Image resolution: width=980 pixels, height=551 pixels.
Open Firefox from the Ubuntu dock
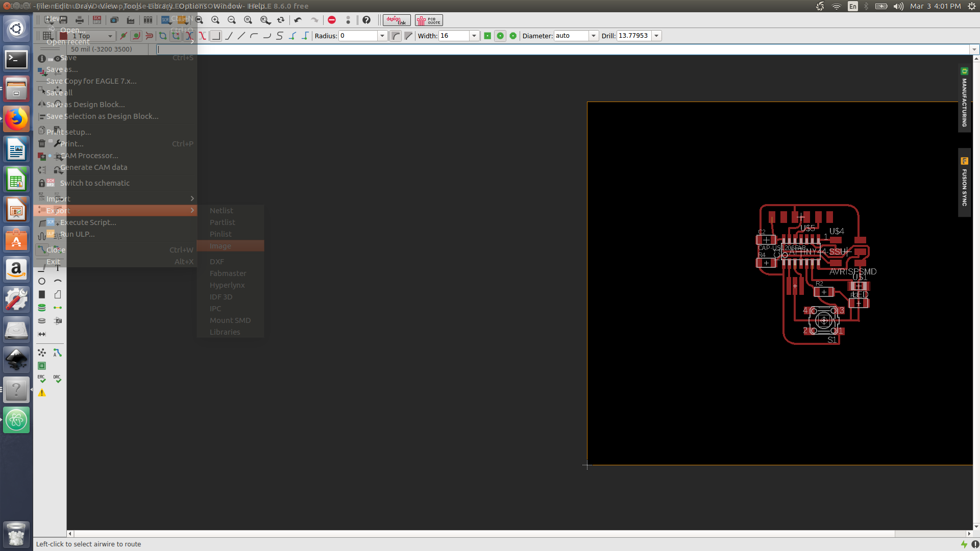click(x=16, y=119)
